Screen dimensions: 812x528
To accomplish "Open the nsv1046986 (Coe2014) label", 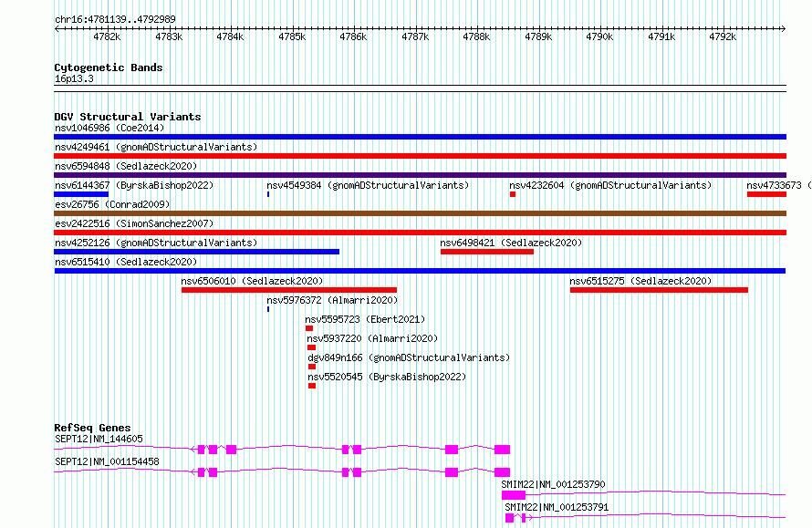I will point(109,128).
